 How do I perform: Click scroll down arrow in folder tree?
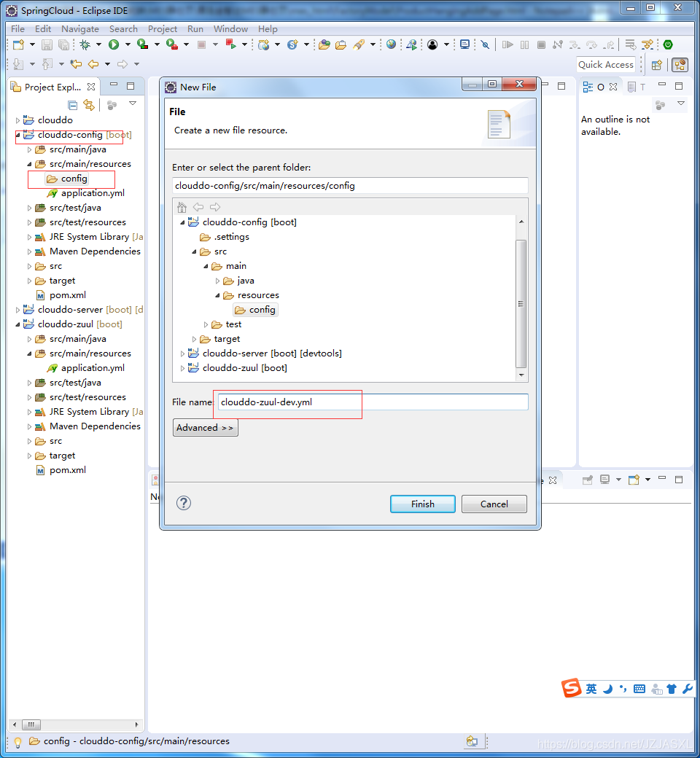[x=521, y=375]
